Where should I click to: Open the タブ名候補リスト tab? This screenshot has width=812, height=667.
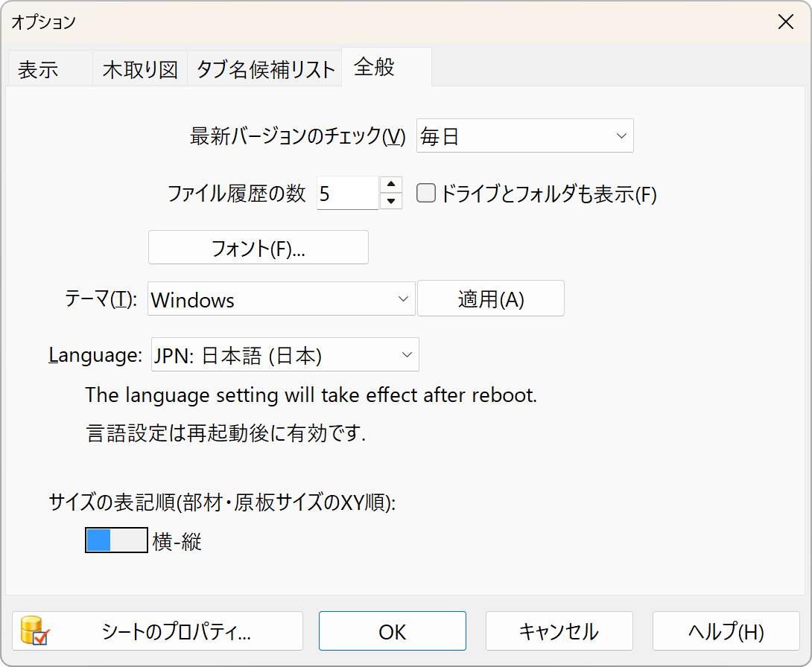tap(265, 70)
